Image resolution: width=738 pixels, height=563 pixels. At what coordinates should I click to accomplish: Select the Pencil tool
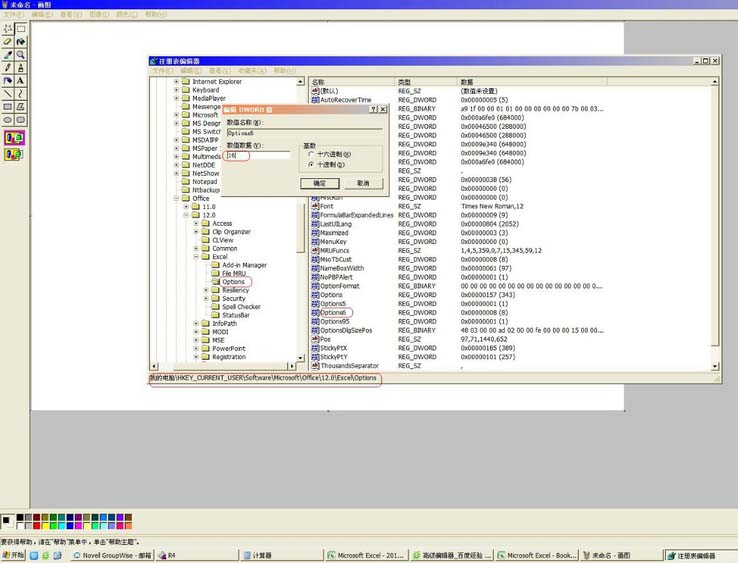pyautogui.click(x=8, y=68)
